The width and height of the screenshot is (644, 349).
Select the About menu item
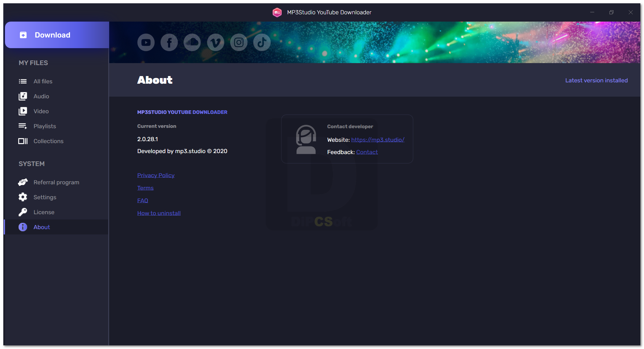tap(56, 227)
